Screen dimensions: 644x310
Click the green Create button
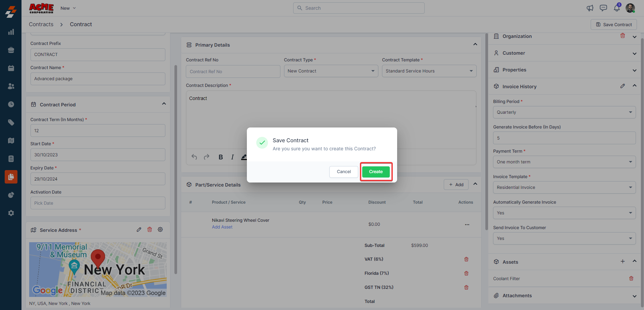pyautogui.click(x=376, y=172)
